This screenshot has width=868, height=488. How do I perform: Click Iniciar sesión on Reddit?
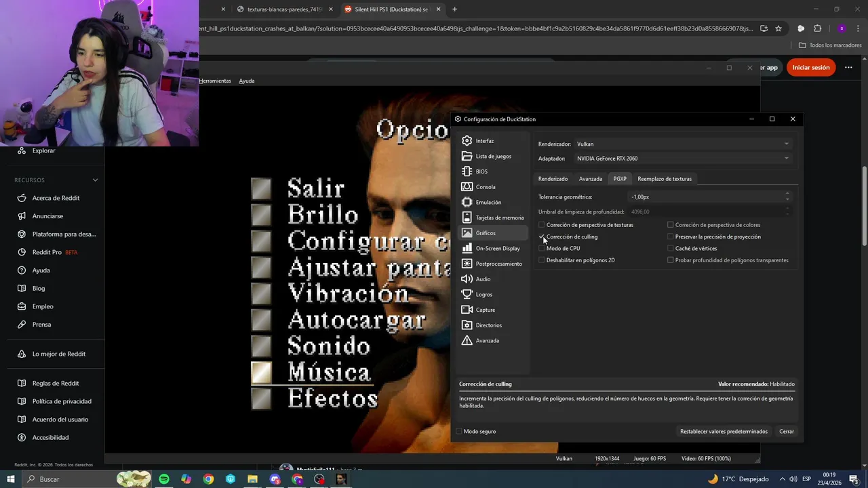(x=811, y=68)
